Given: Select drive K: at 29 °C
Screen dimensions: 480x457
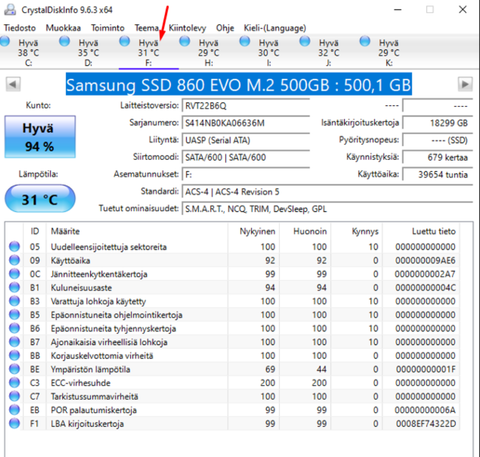Looking at the screenshot, I should pyautogui.click(x=389, y=52).
